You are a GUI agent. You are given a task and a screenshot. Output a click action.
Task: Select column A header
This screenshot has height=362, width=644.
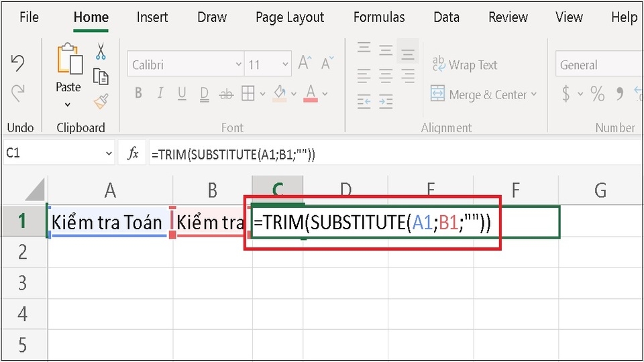[110, 190]
